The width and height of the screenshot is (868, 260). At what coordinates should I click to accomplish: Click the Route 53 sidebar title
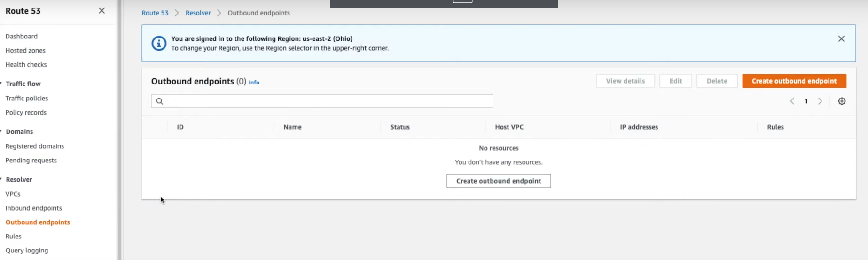(x=23, y=11)
